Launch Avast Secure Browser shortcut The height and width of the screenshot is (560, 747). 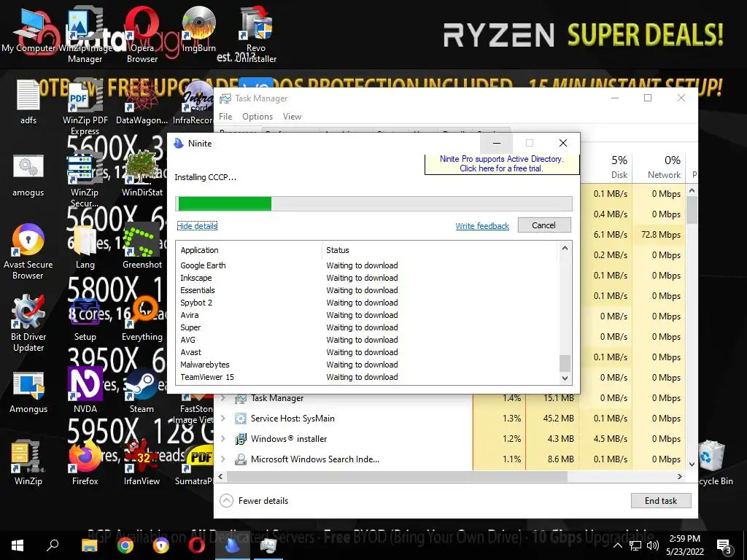(x=28, y=252)
